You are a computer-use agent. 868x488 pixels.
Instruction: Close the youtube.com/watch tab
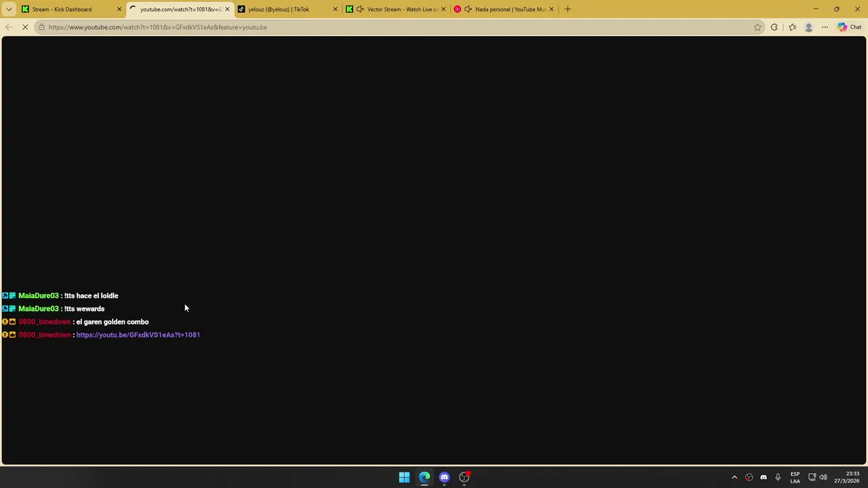(x=227, y=9)
